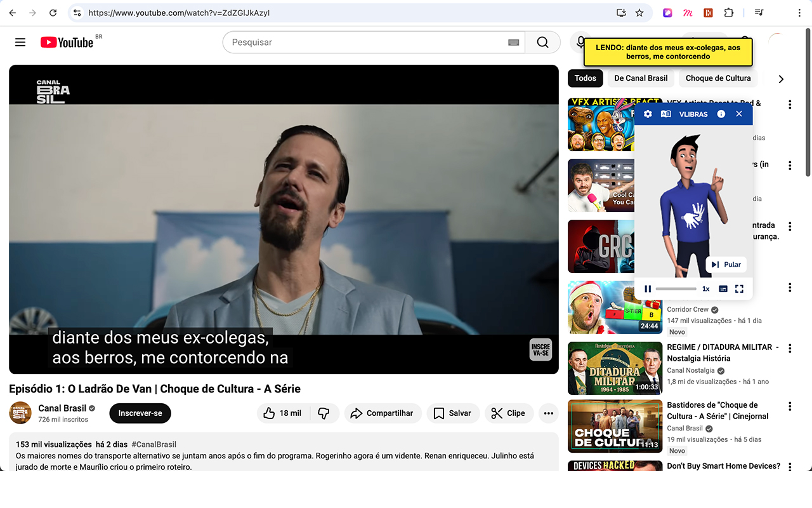Close the VLibras widget

pyautogui.click(x=739, y=114)
